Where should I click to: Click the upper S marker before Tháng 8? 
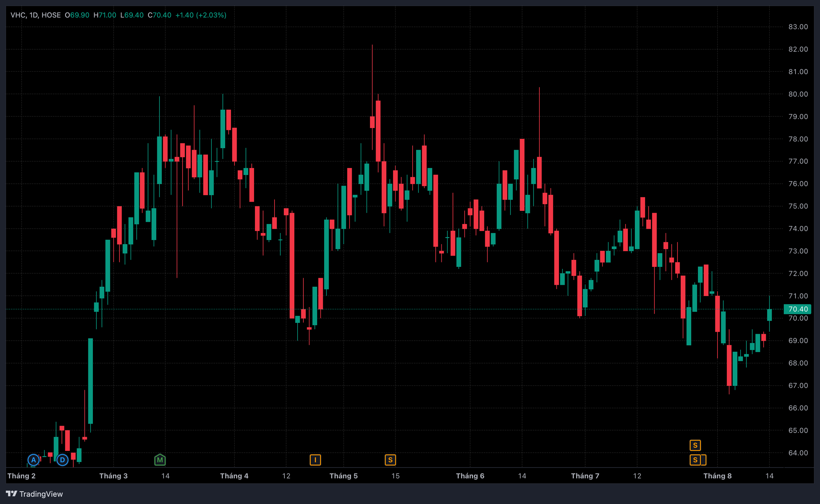tap(695, 445)
